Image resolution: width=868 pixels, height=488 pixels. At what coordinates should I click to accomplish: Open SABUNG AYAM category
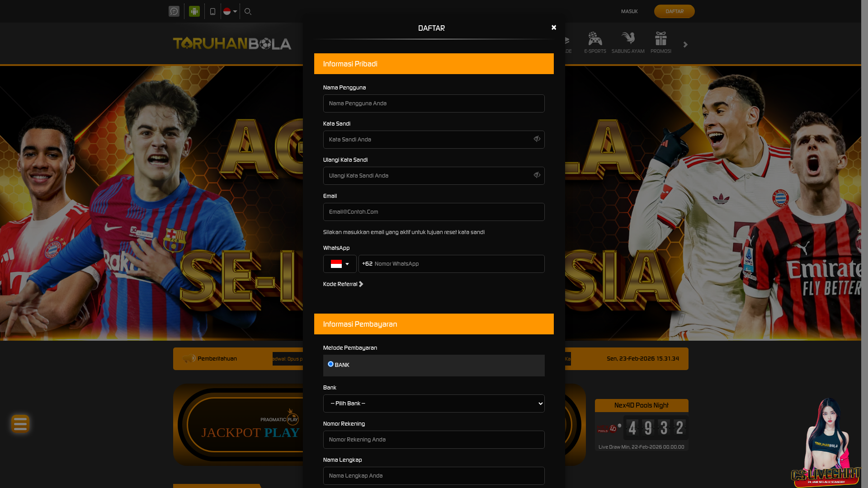click(x=628, y=43)
